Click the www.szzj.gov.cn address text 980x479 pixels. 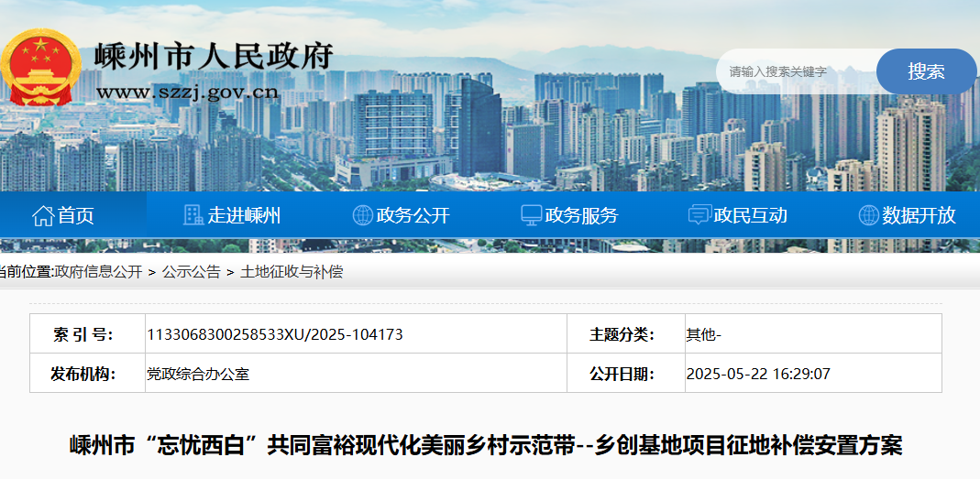(x=187, y=92)
